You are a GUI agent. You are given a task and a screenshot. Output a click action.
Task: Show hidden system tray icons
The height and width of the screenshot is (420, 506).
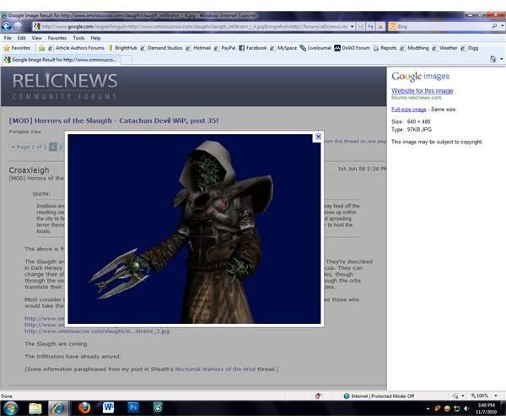coord(428,409)
